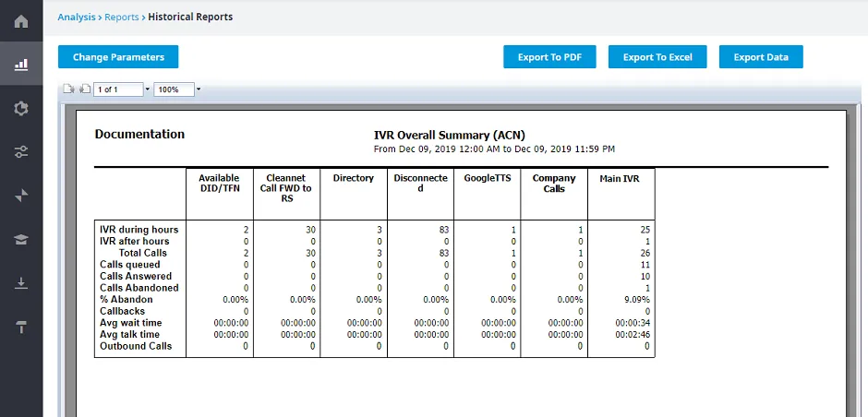The image size is (868, 417).
Task: Click the Main IVR Calls Abandoned value 1
Action: (647, 288)
